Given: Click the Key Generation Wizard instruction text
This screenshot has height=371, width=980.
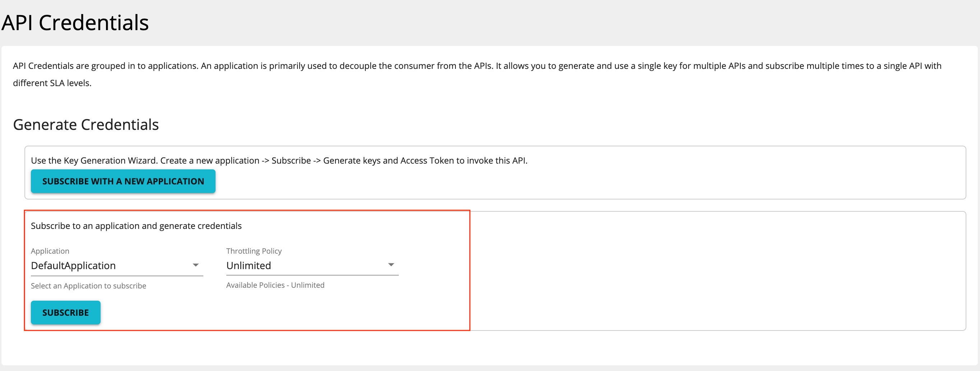Looking at the screenshot, I should (x=279, y=160).
